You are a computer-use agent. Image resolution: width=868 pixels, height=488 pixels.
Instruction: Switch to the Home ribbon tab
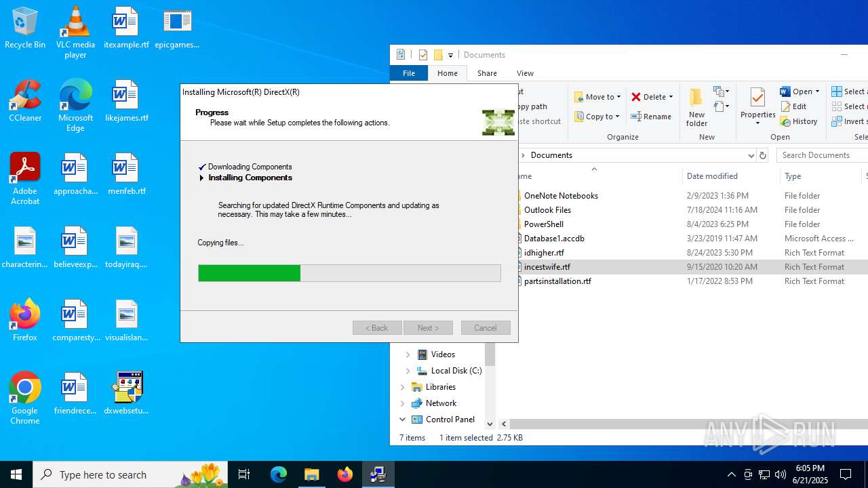tap(448, 73)
